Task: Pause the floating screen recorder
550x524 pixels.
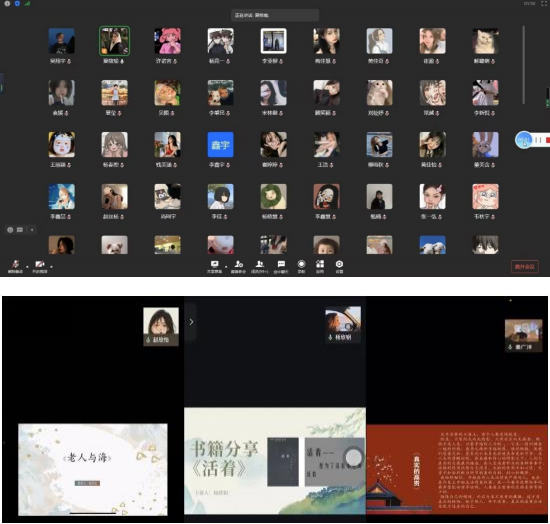Action: pyautogui.click(x=538, y=140)
